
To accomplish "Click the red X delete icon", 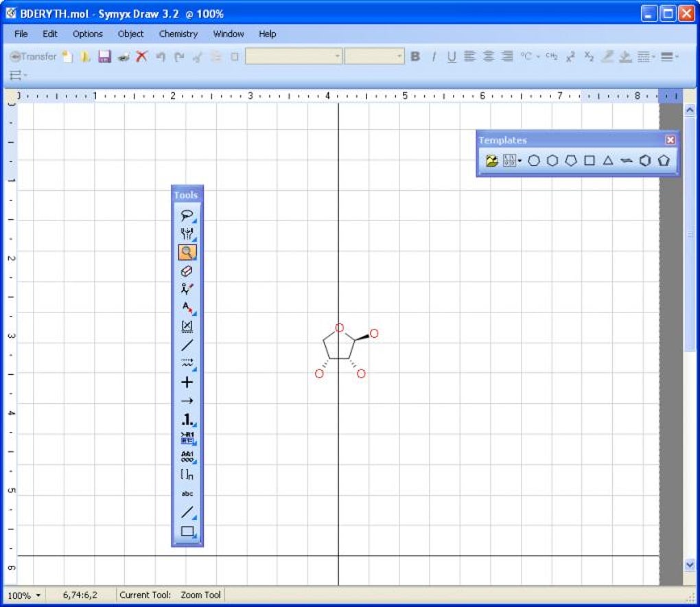I will click(141, 56).
